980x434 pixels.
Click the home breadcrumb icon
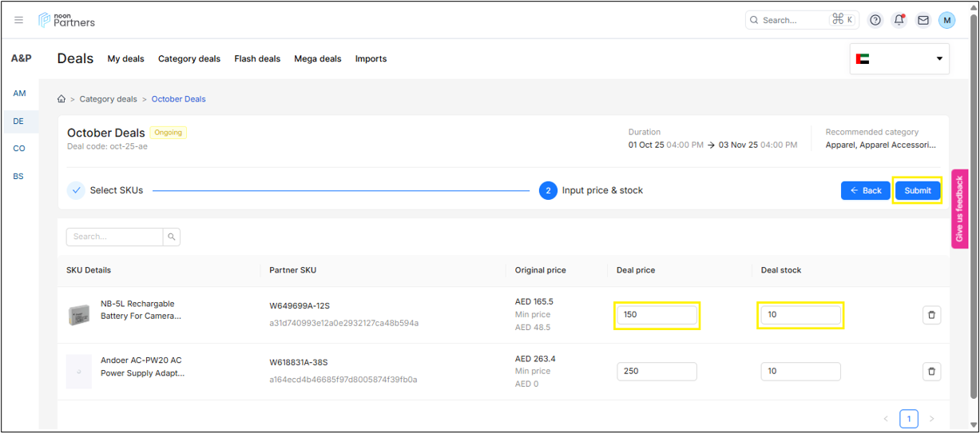(x=61, y=99)
